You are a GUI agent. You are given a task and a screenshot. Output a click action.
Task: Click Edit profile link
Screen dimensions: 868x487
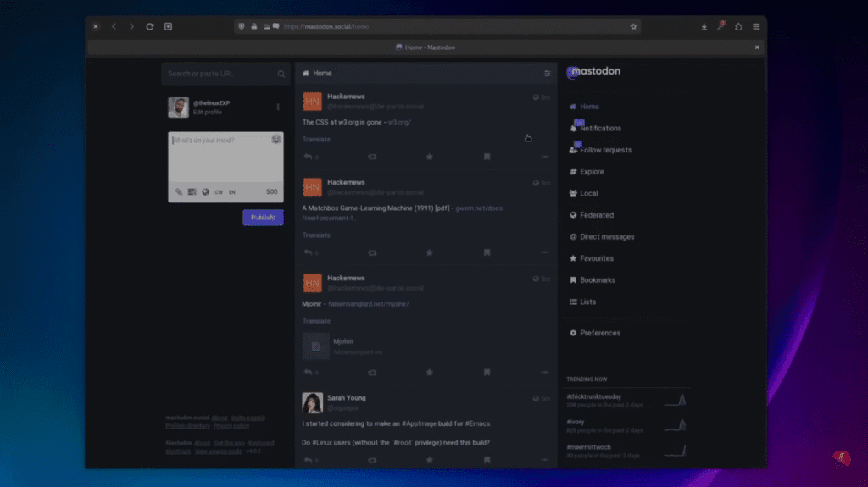click(x=208, y=113)
